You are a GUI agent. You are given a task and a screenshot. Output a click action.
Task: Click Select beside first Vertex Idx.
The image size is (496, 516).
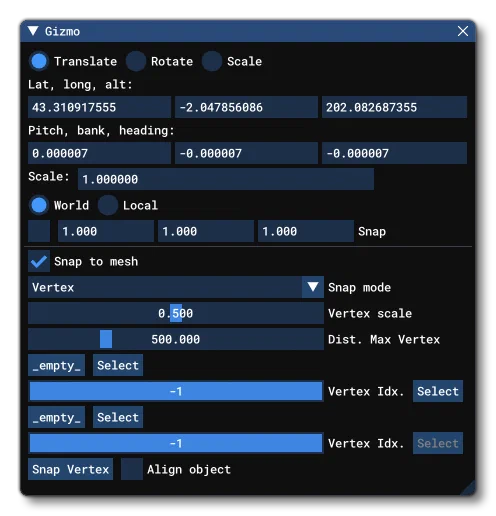[x=438, y=391]
